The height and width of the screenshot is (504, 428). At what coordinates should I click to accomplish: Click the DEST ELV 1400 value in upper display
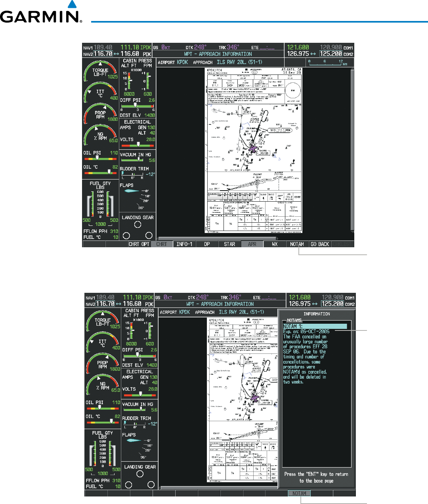point(138,115)
